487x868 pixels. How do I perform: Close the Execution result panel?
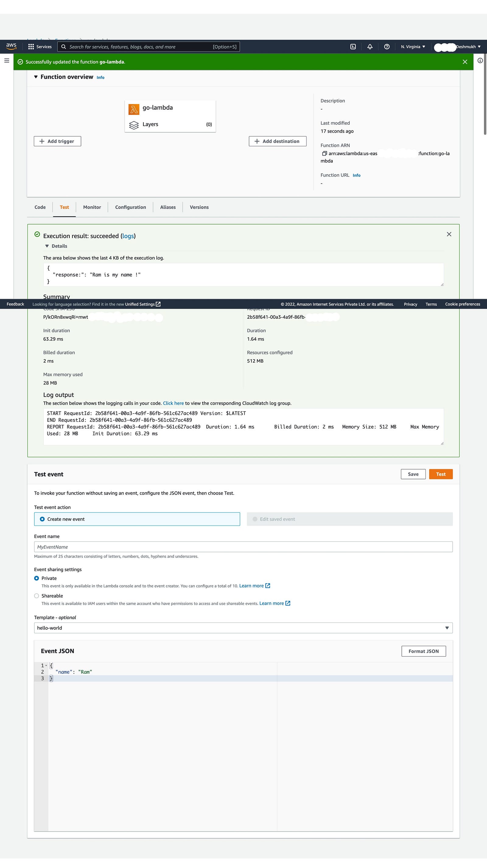pos(449,234)
